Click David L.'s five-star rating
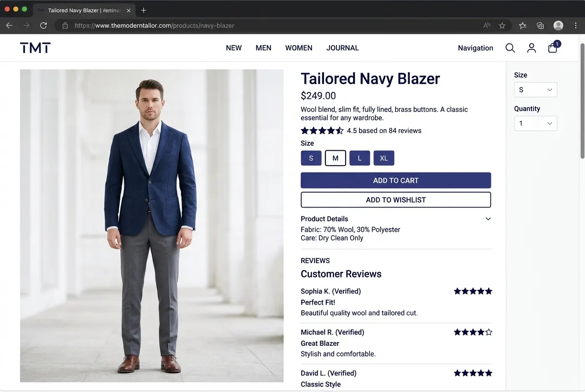This screenshot has width=585, height=392. click(x=473, y=373)
